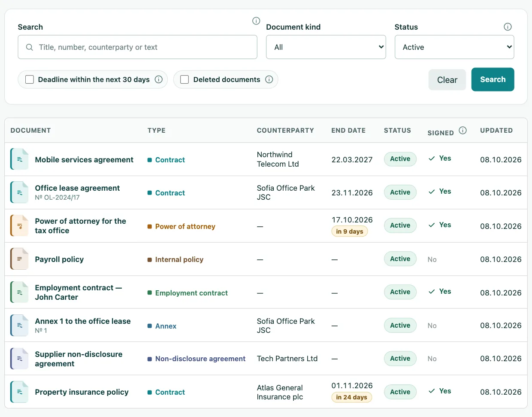Click the info icon beside Deadline within 30 days
The height and width of the screenshot is (417, 532).
158,79
